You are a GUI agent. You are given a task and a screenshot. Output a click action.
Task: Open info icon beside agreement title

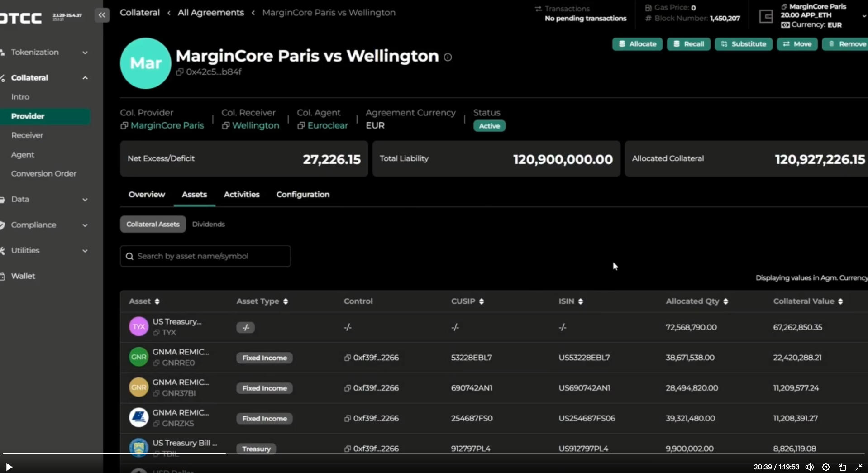448,57
